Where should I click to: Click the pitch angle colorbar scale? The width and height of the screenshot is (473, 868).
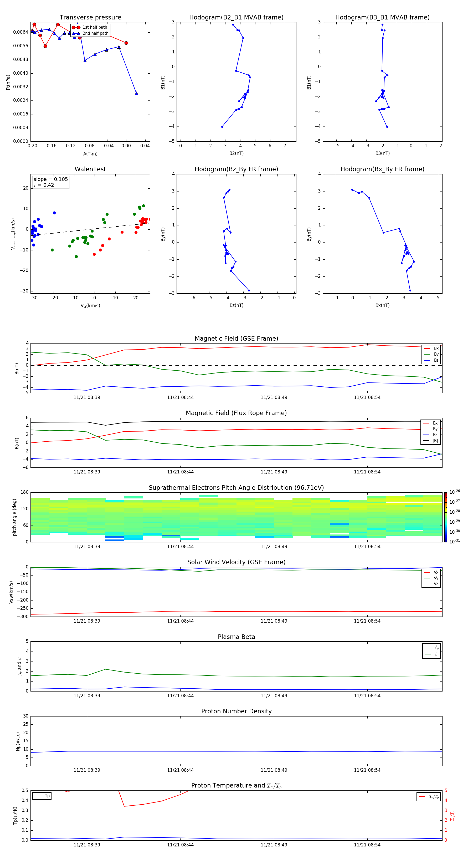(x=446, y=517)
